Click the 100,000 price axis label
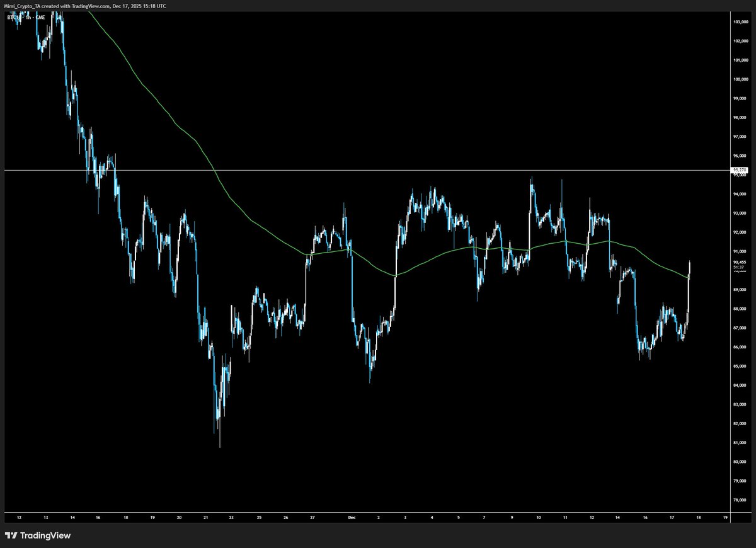Screen dimensions: 756x548 click(740, 79)
